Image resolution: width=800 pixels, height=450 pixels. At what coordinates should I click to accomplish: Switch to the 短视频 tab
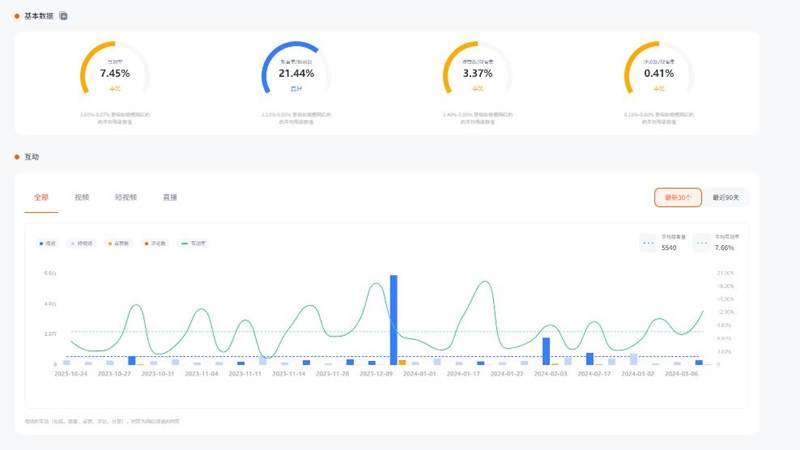pyautogui.click(x=125, y=198)
